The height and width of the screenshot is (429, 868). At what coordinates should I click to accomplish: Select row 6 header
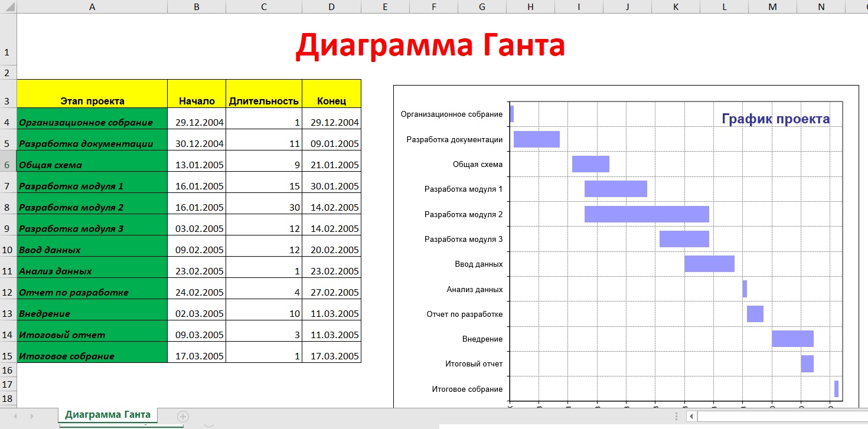click(x=8, y=165)
